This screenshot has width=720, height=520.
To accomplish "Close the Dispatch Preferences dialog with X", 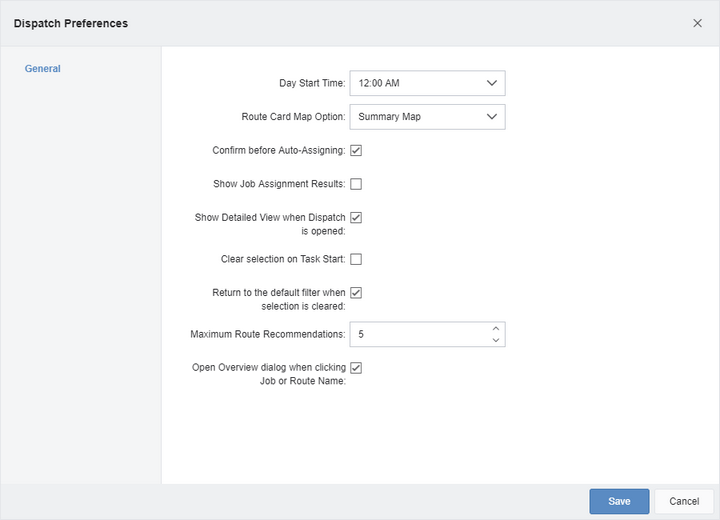I will click(697, 23).
